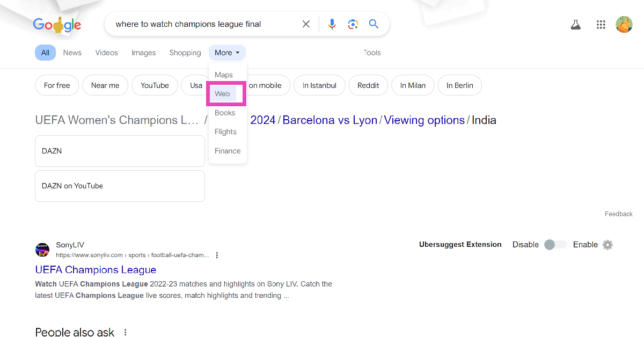
Task: Click the Google logo
Action: [57, 24]
